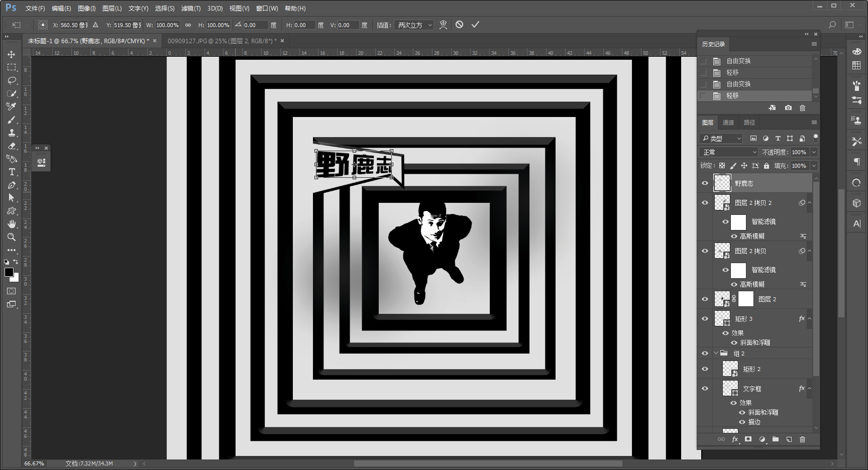Open the layer filter 类型 dropdown
The height and width of the screenshot is (470, 868).
coord(721,138)
